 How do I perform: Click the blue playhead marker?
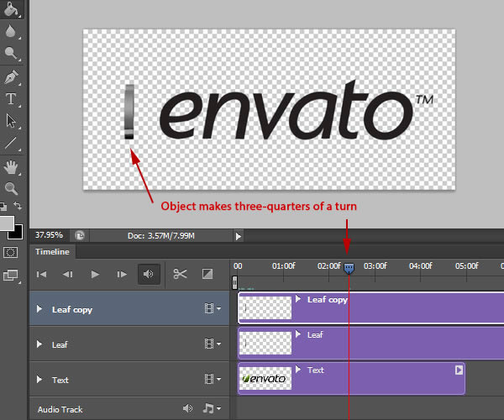[x=349, y=268]
